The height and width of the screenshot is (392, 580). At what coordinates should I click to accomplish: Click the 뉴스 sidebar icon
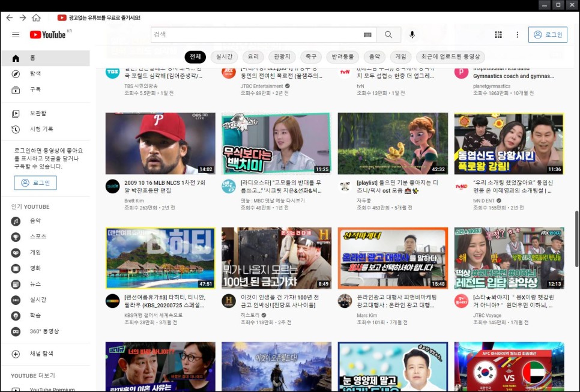click(x=16, y=284)
